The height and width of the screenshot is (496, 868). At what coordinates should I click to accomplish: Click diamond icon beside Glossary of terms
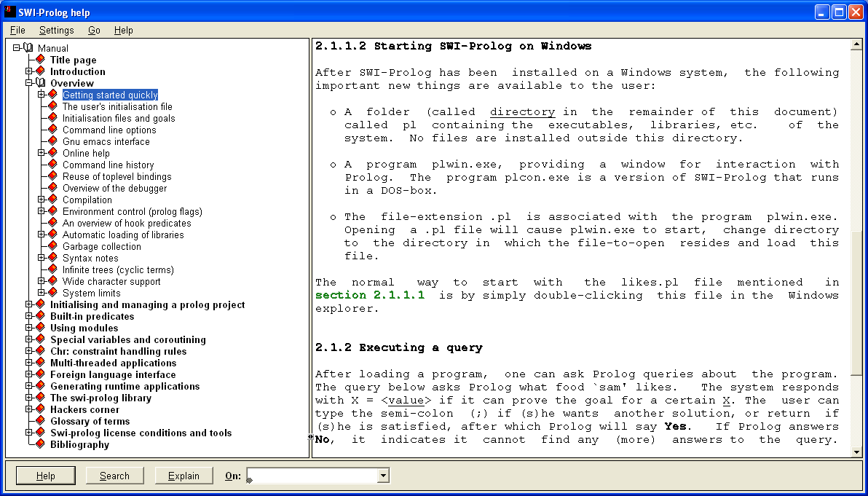click(x=40, y=420)
